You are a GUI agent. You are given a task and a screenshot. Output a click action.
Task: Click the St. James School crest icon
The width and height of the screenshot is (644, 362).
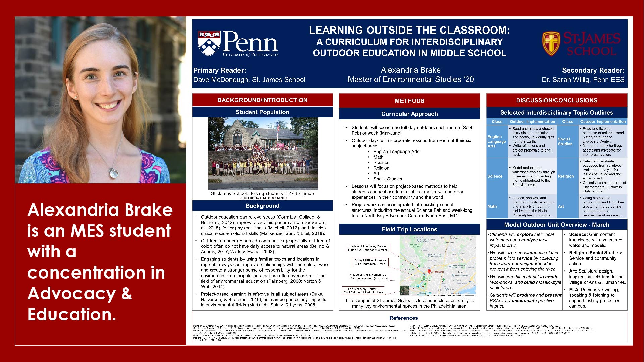click(x=551, y=44)
